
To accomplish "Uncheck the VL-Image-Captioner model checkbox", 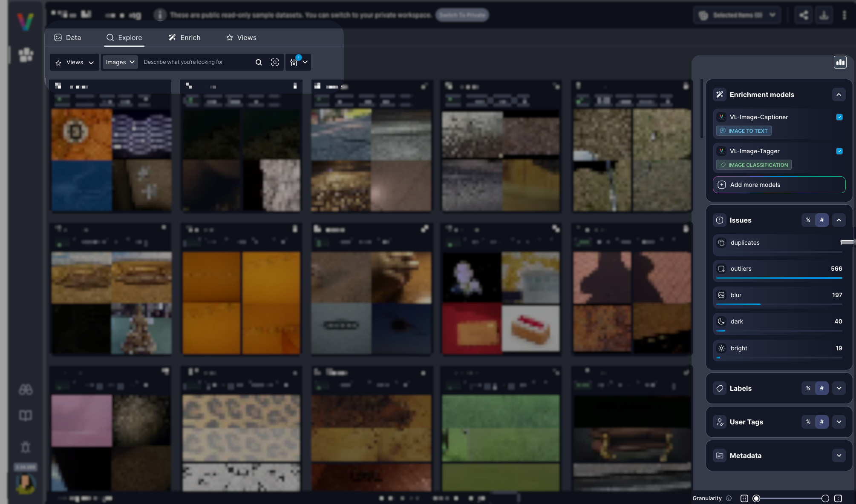I will 839,117.
